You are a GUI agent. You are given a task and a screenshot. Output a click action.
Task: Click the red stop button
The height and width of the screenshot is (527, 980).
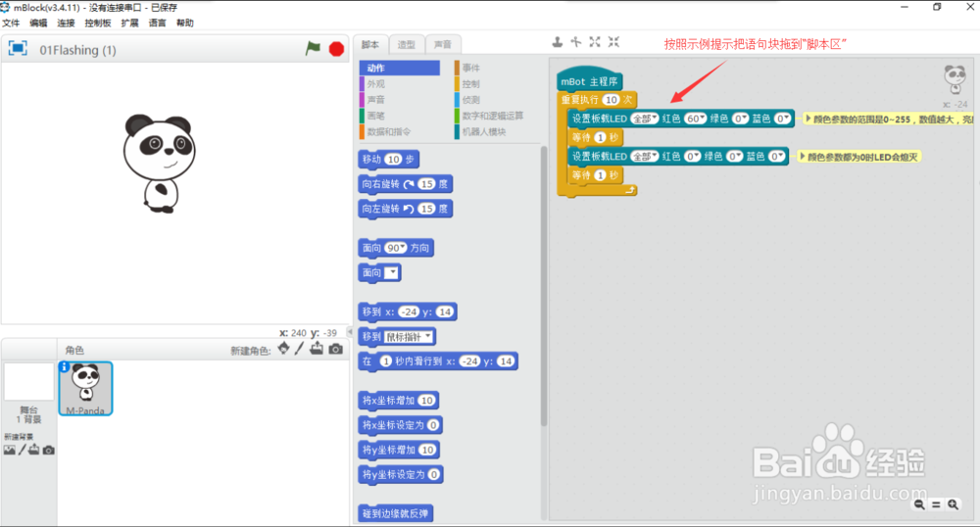click(x=336, y=49)
